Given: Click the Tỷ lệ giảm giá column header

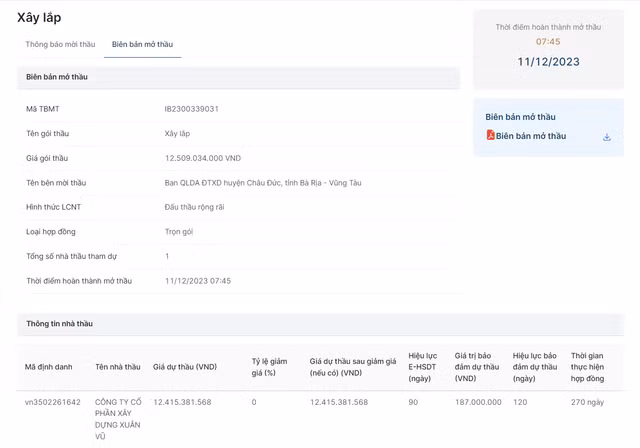Looking at the screenshot, I should click(272, 367).
